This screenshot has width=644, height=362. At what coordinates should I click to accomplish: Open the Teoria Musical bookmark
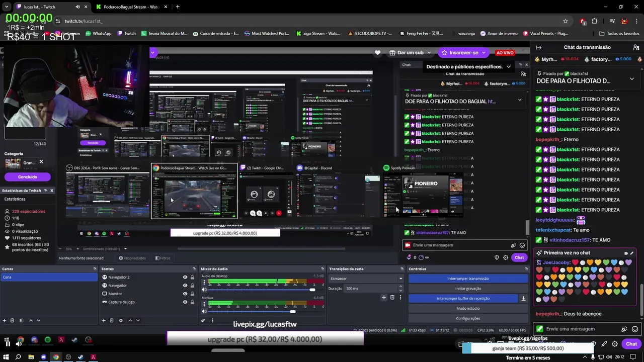(164, 34)
